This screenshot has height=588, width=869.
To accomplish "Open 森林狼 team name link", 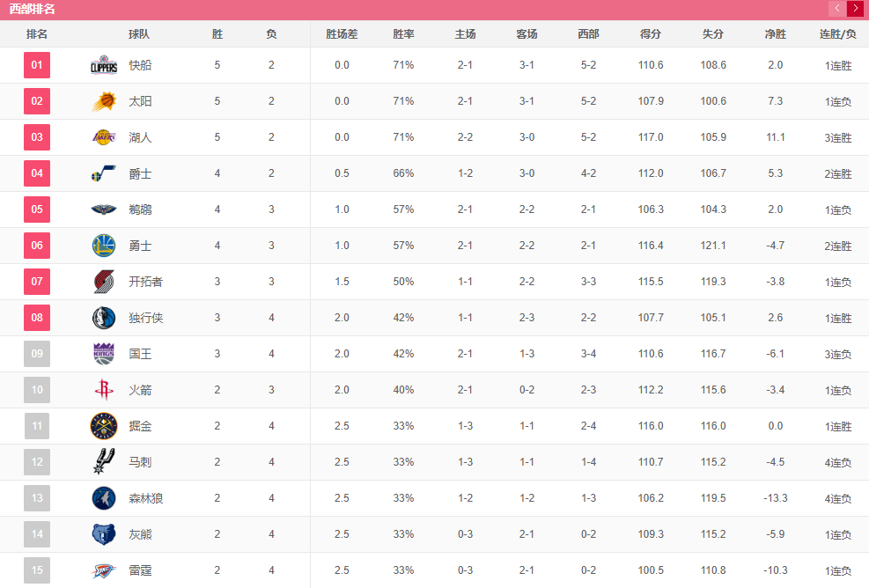I will click(x=146, y=498).
